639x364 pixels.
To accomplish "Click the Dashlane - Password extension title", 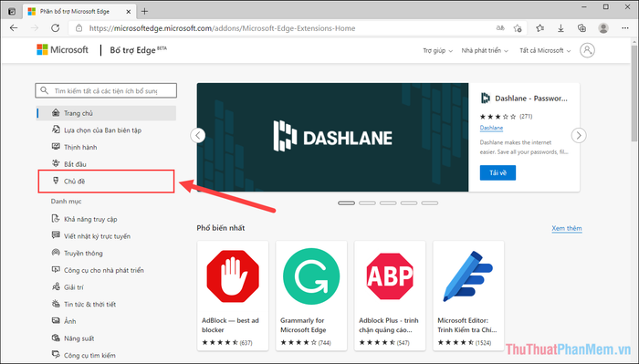I will tap(530, 99).
